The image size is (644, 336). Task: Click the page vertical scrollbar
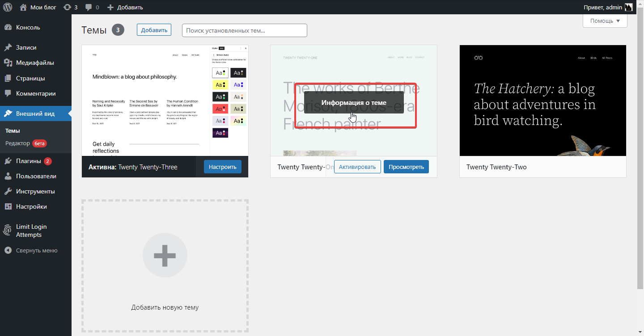[640, 147]
